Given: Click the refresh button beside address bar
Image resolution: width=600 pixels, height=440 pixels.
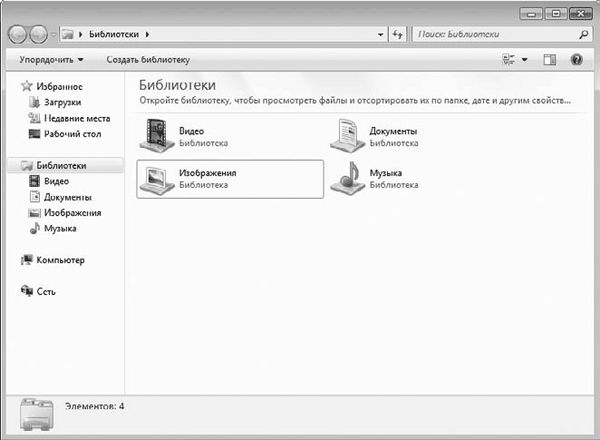Looking at the screenshot, I should point(397,34).
